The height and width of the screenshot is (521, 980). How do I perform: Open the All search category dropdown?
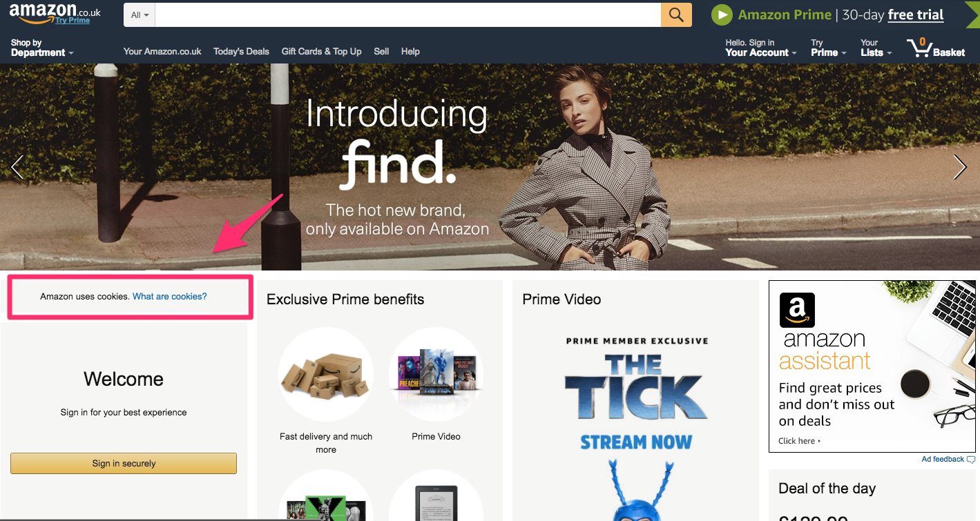tap(140, 14)
